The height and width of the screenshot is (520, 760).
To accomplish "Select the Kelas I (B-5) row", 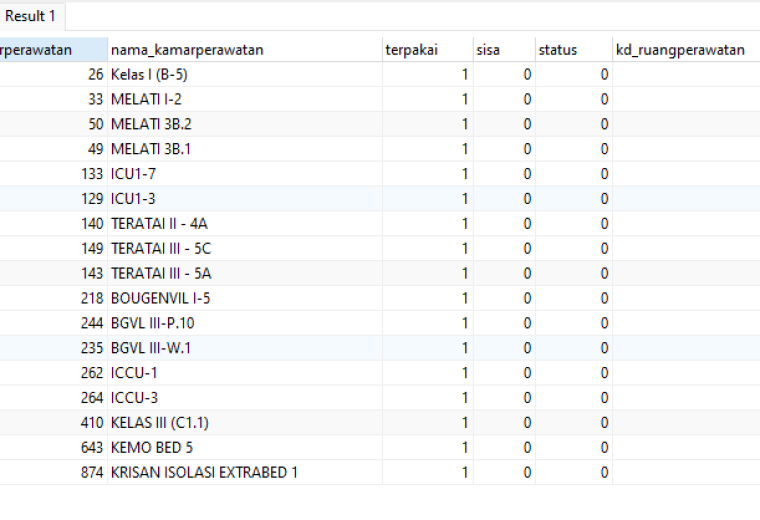I will (x=380, y=75).
